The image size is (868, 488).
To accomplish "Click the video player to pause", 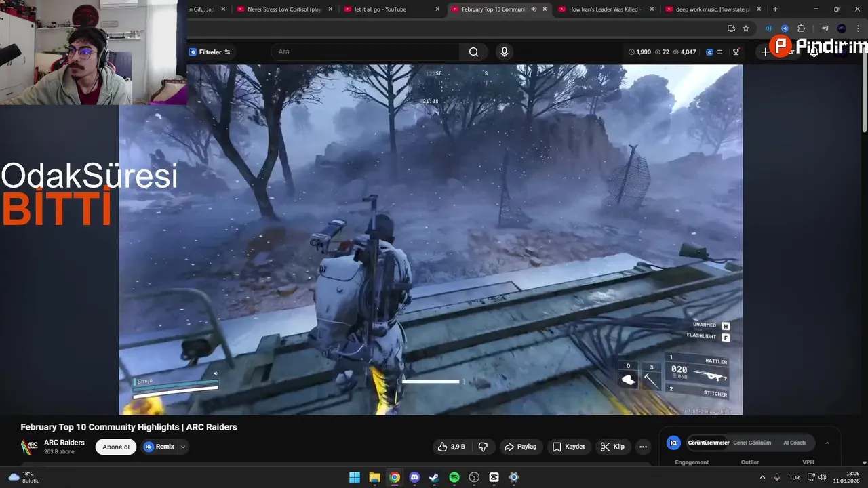I will (431, 239).
